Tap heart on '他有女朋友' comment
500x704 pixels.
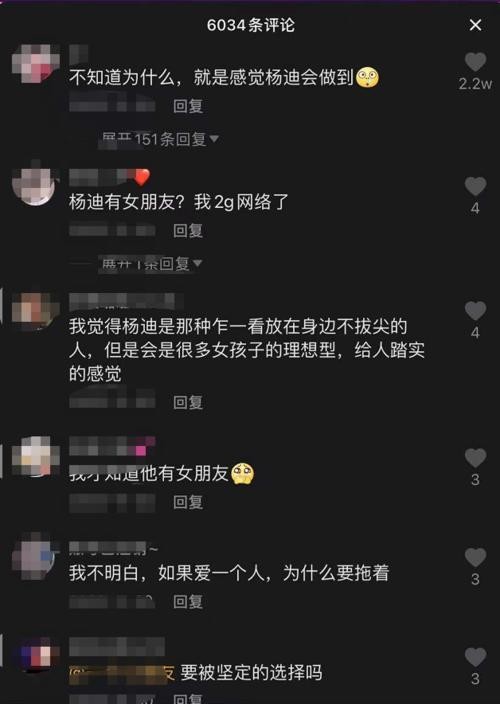click(x=475, y=458)
